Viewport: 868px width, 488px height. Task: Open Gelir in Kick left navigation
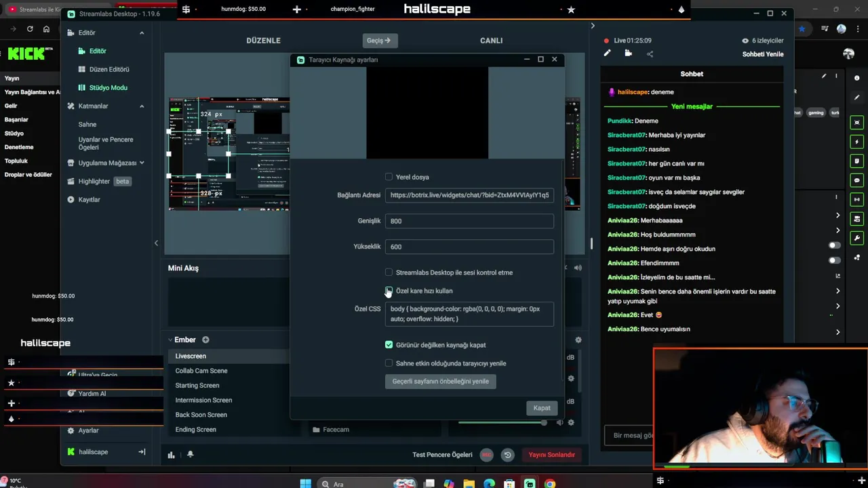click(11, 106)
